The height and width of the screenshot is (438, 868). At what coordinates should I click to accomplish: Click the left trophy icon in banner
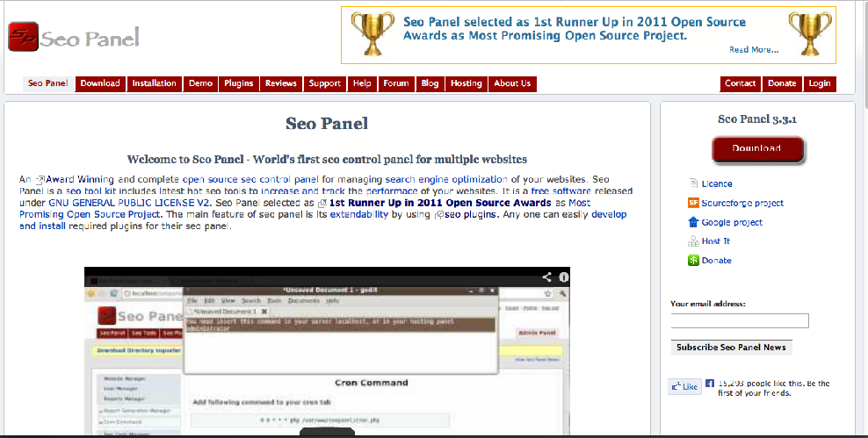(372, 33)
